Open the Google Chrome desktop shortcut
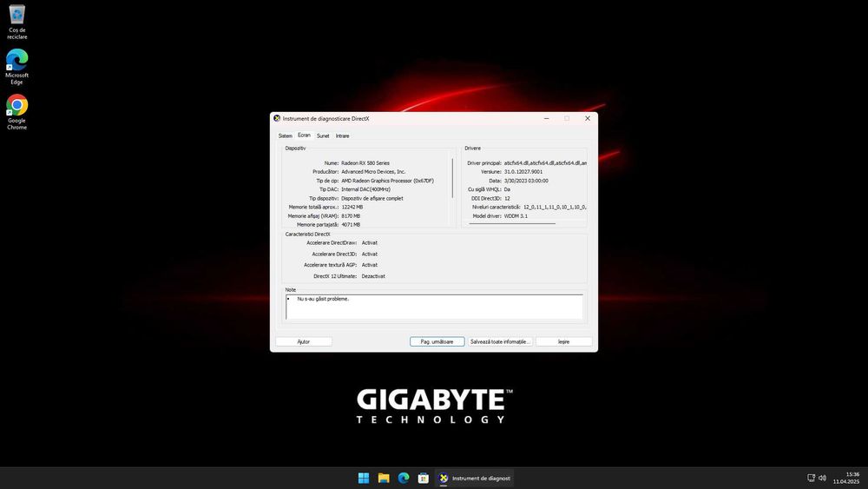This screenshot has height=489, width=868. [16, 112]
